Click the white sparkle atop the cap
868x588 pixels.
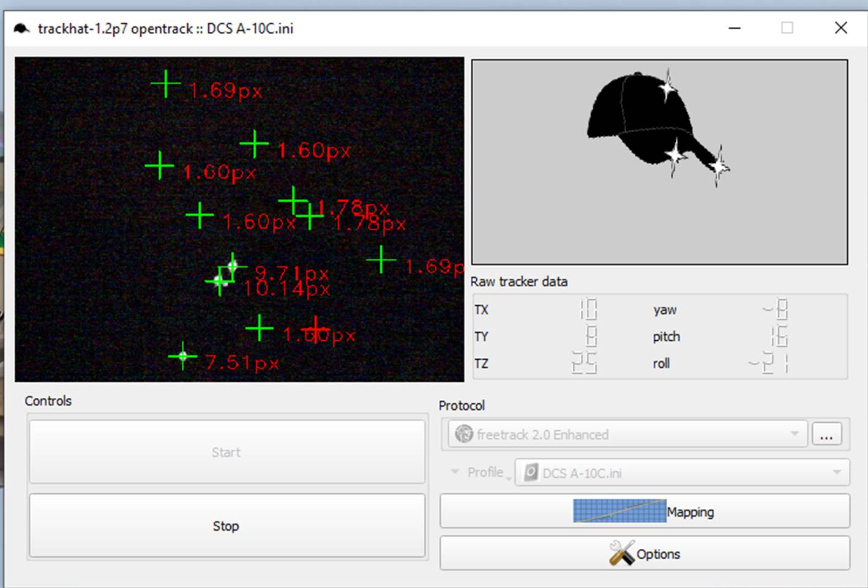coord(668,88)
